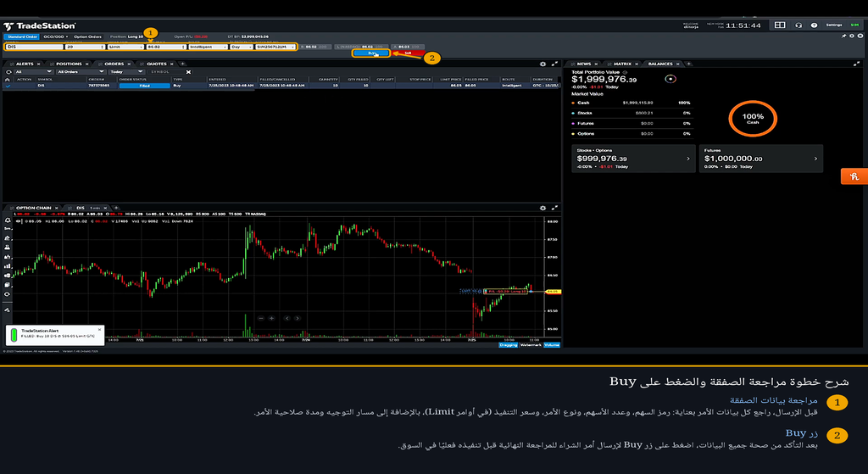The image size is (868, 474).
Task: Click the blue Buy button
Action: 371,53
